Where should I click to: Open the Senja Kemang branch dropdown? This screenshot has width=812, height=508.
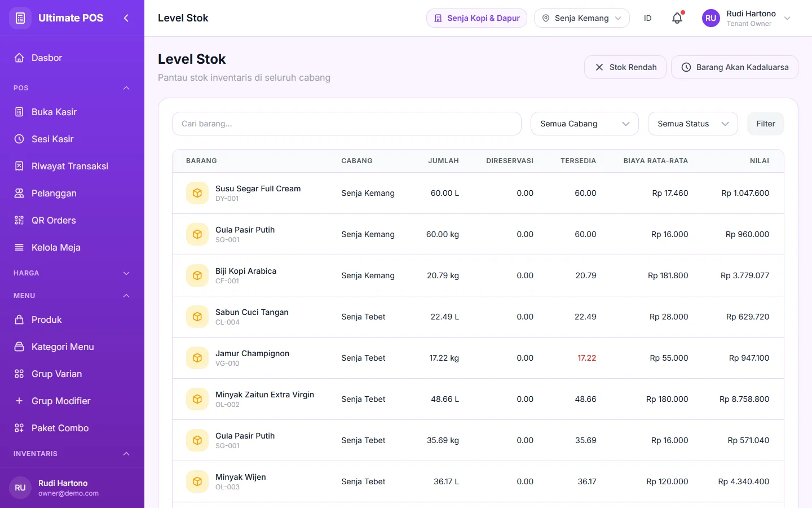581,18
